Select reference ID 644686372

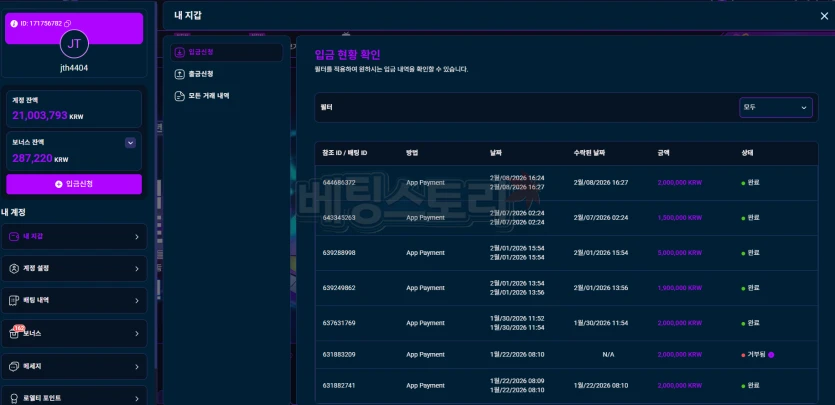point(339,183)
